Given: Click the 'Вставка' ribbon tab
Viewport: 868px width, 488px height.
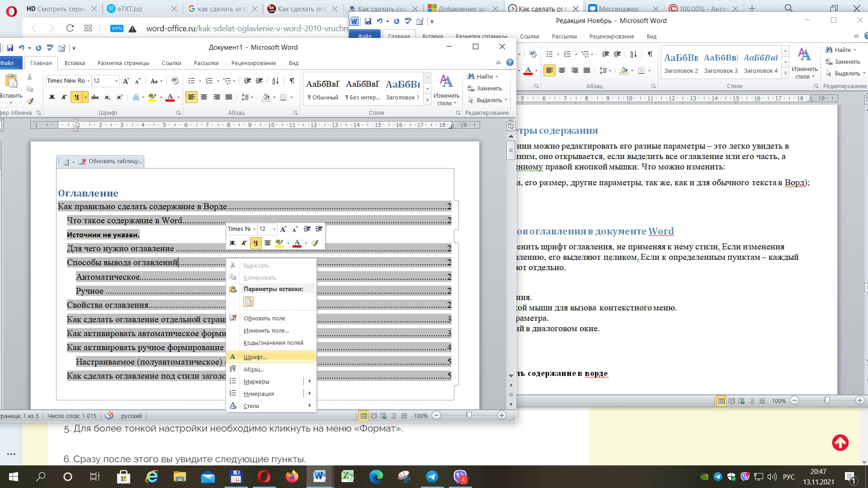Looking at the screenshot, I should click(74, 63).
